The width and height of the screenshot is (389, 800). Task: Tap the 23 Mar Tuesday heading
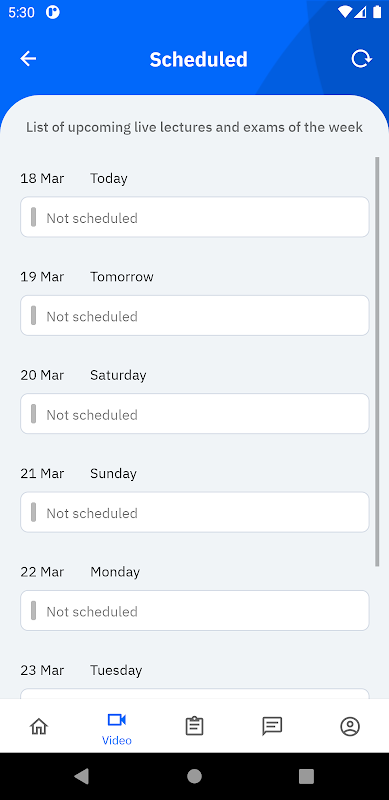[x=81, y=670]
